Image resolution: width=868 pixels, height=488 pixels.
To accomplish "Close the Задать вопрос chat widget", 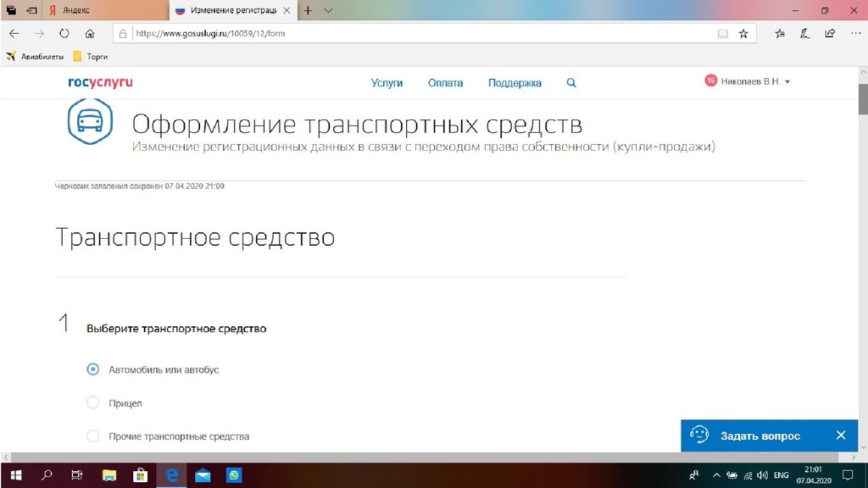I will click(841, 435).
